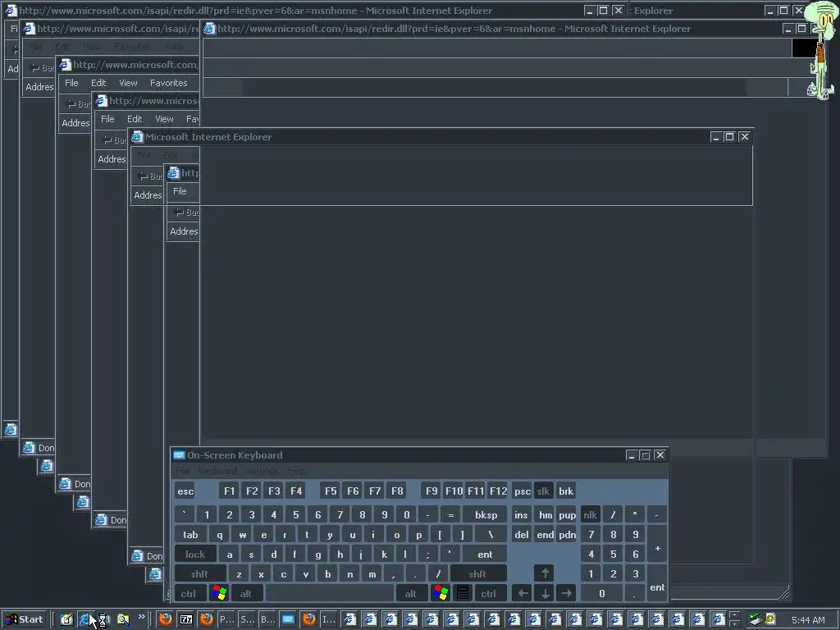840x630 pixels.
Task: Toggle the caps lock key
Action: (195, 554)
